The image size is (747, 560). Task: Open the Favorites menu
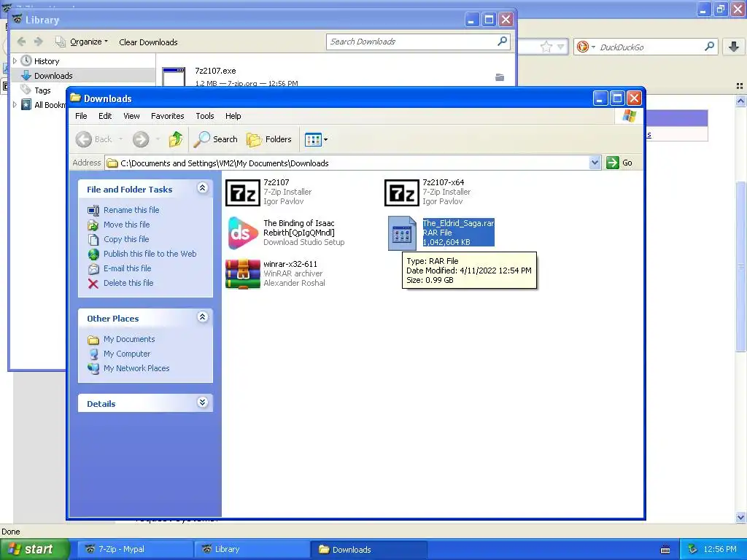point(167,116)
